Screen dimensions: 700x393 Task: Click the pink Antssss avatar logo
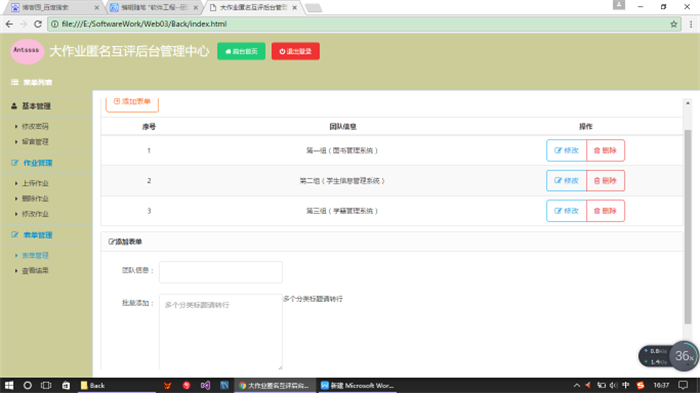click(x=27, y=51)
